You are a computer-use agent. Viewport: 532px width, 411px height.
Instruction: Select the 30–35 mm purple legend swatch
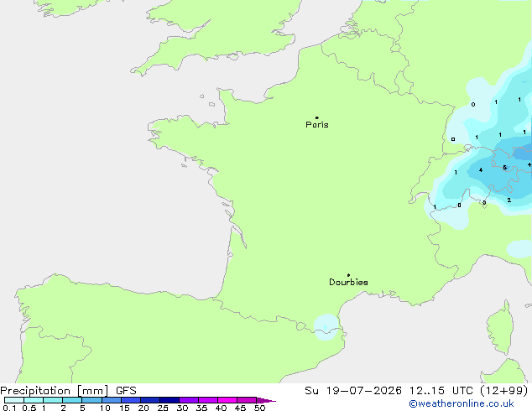coord(189,400)
